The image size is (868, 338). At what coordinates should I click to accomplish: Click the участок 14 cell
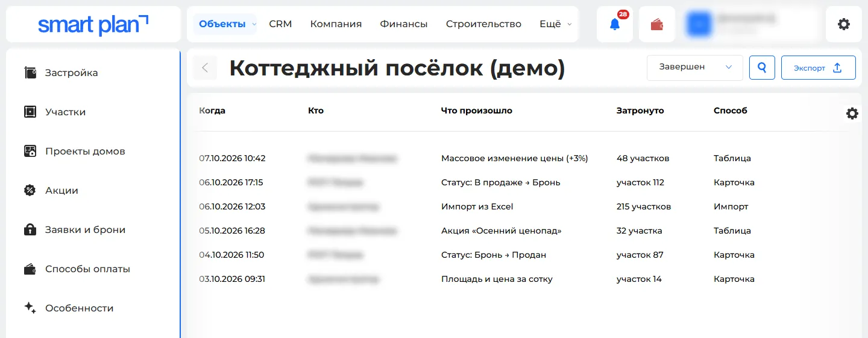[x=639, y=279]
